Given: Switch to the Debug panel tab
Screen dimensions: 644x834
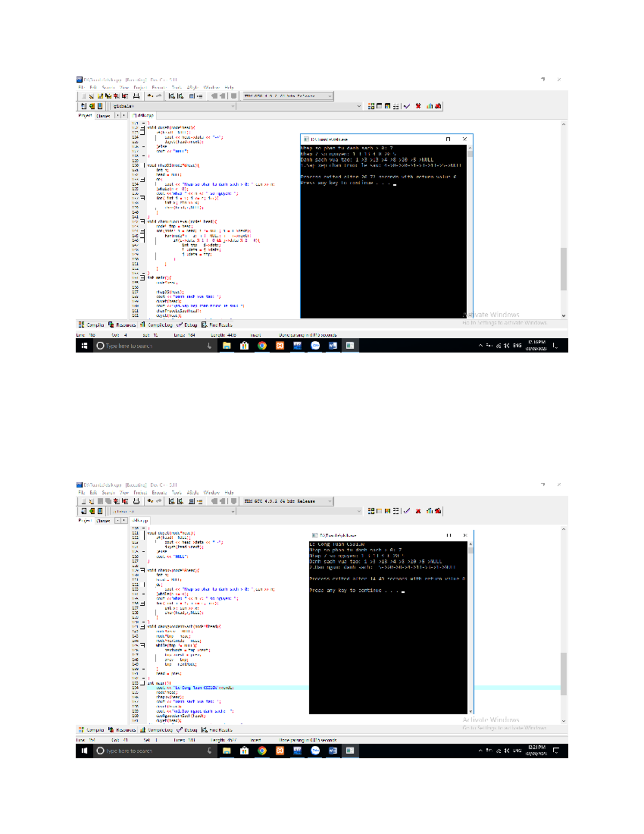Looking at the screenshot, I should pos(192,325).
